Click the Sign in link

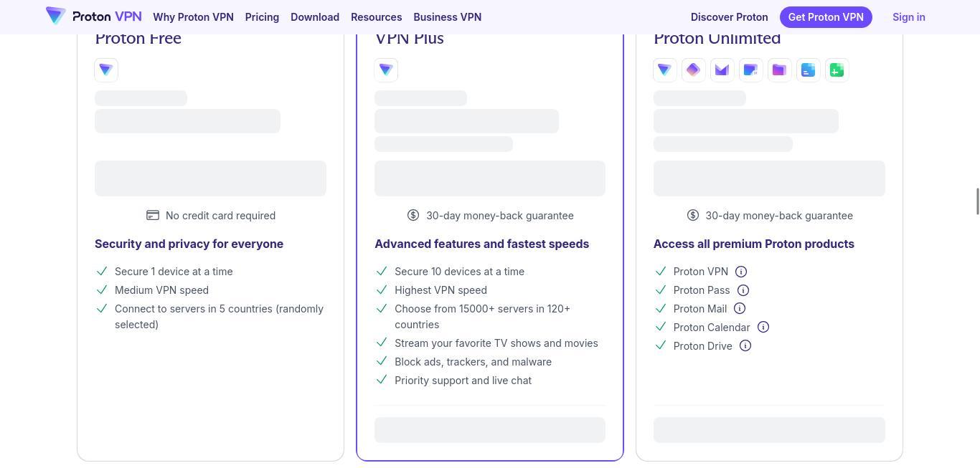(908, 17)
